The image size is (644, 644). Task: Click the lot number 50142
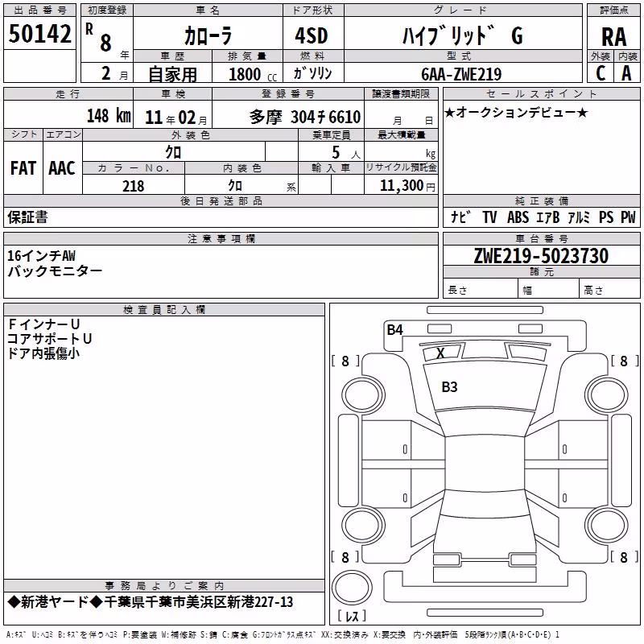[x=39, y=34]
